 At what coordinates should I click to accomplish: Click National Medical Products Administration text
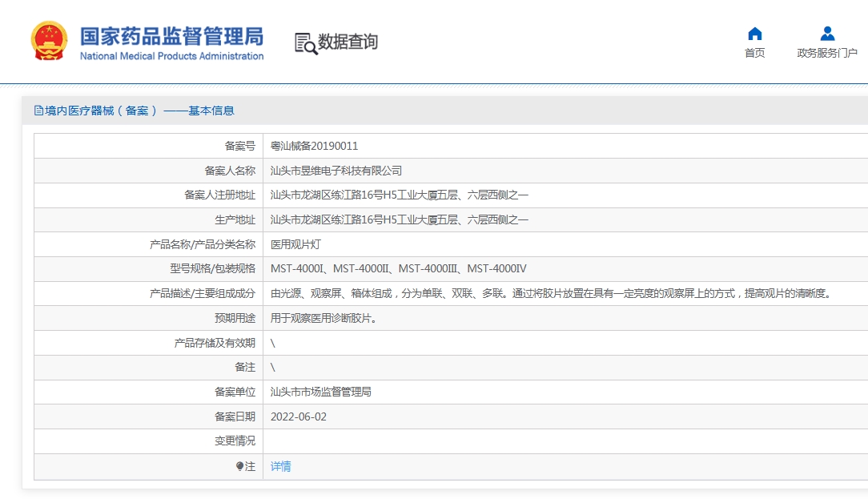(171, 56)
